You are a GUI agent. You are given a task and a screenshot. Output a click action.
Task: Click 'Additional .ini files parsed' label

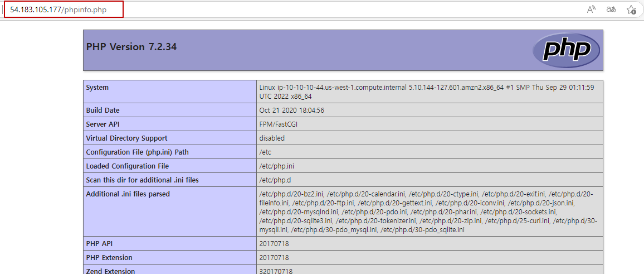coord(128,194)
